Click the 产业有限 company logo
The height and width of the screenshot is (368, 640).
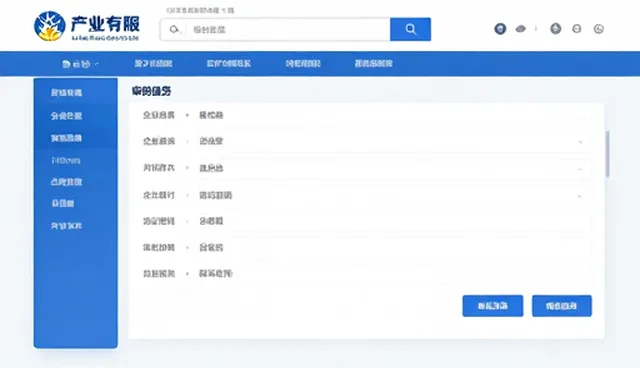tap(87, 26)
